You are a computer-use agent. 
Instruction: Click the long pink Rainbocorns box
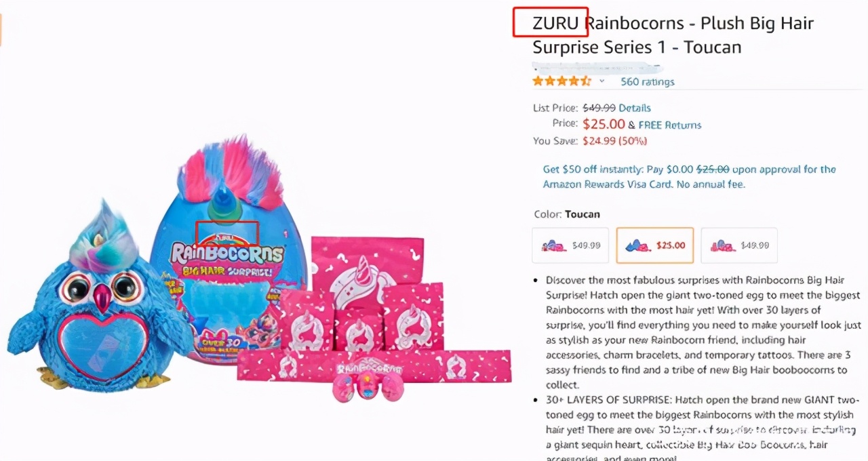(374, 365)
